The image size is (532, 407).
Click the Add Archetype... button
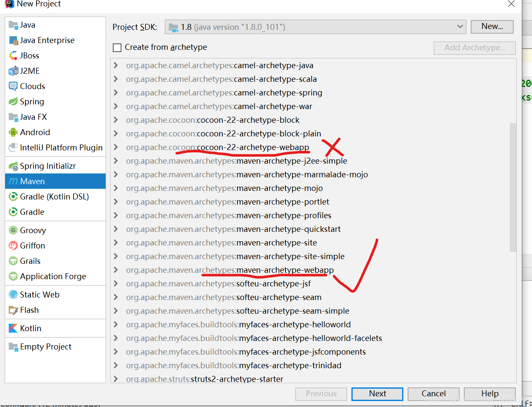click(474, 48)
